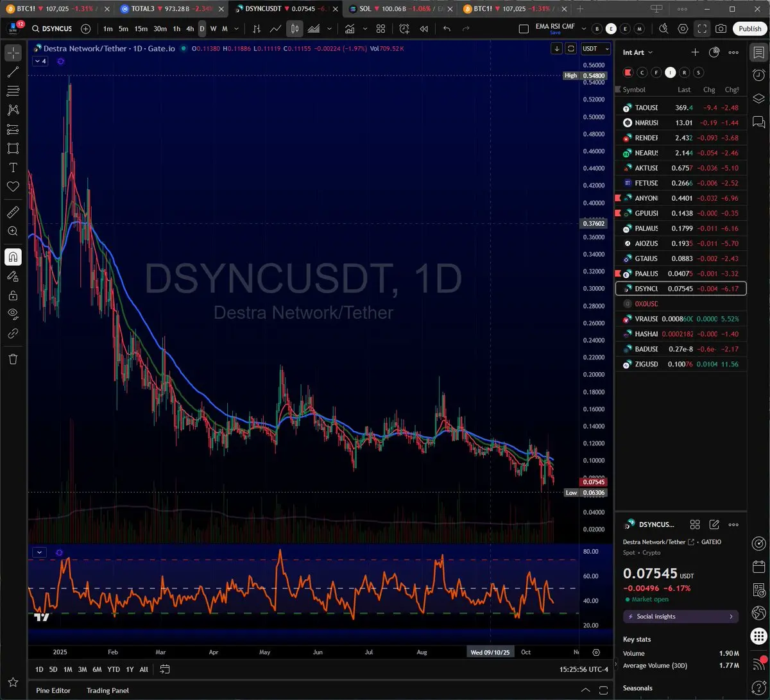The image size is (770, 700).
Task: Collapse the RSI pane legend arrow
Action: (40, 552)
